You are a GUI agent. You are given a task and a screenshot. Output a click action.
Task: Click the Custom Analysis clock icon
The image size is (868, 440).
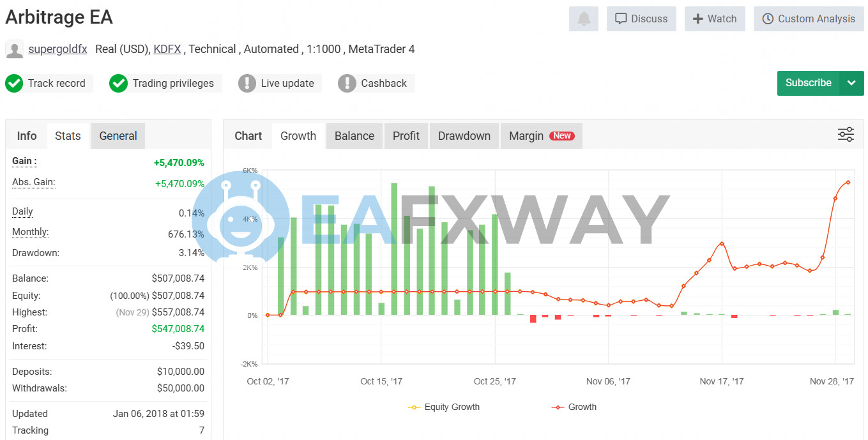click(767, 19)
